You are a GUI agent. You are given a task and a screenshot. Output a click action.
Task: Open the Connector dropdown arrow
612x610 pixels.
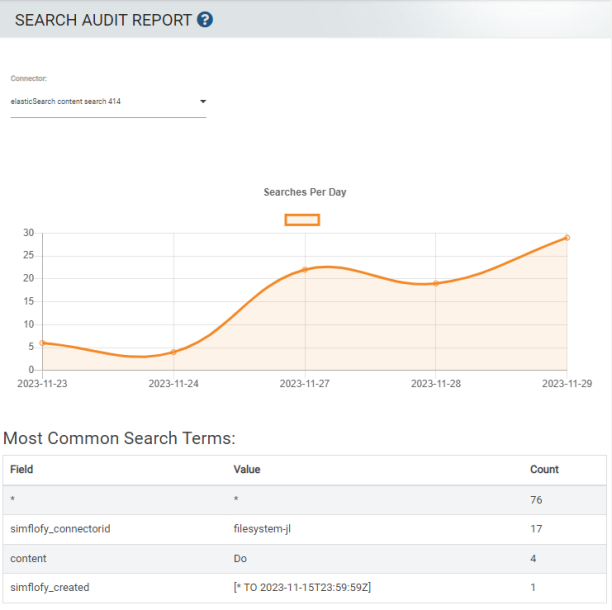[x=203, y=102]
